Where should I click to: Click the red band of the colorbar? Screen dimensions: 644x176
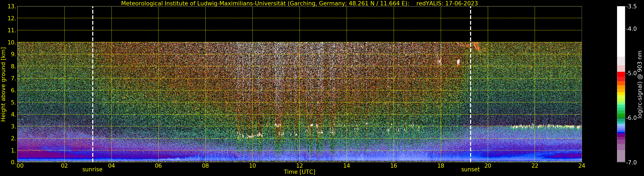(621, 74)
